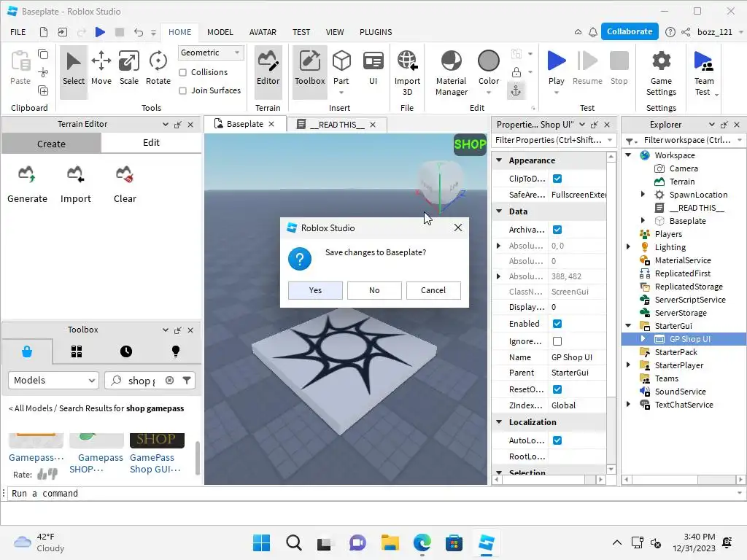Collapse the Appearance properties section

coord(499,160)
